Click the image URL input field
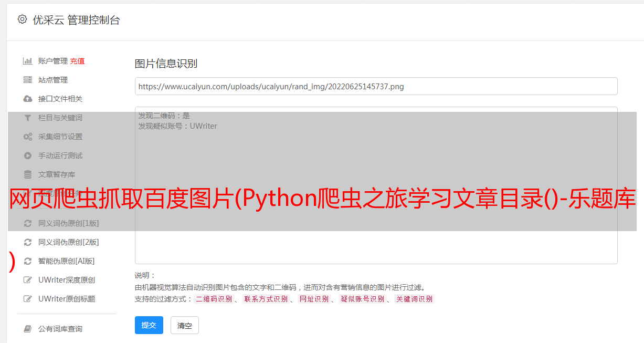The image size is (644, 343). pyautogui.click(x=376, y=86)
